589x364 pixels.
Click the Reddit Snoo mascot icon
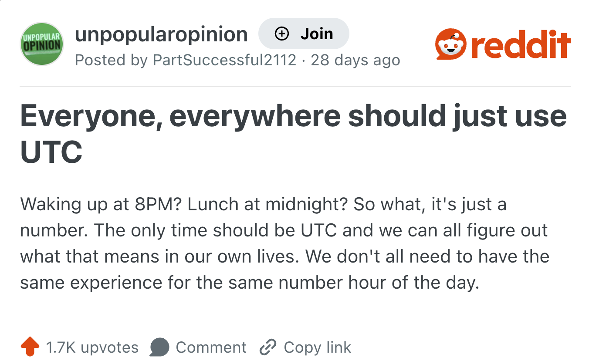point(451,45)
